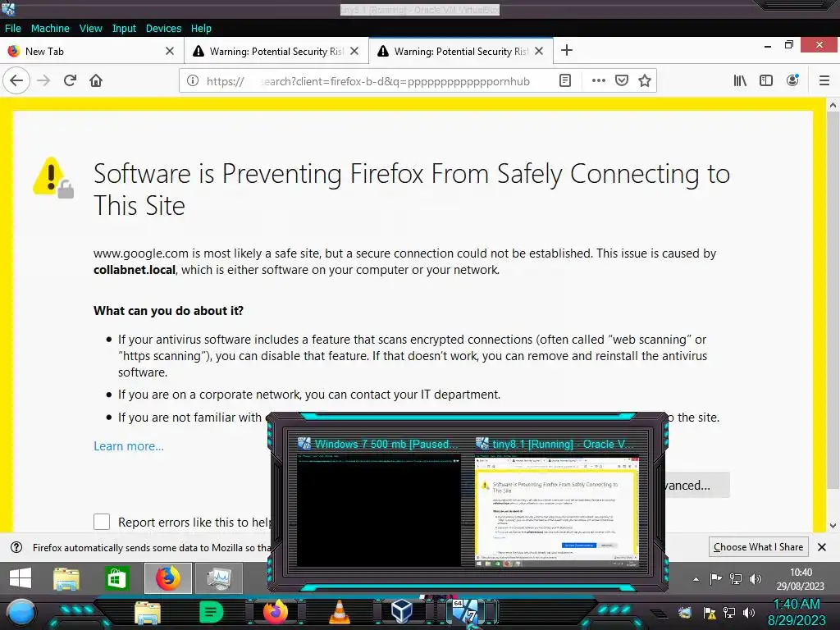Show hidden guest tray icons
Image resolution: width=840 pixels, height=630 pixels.
[696, 579]
